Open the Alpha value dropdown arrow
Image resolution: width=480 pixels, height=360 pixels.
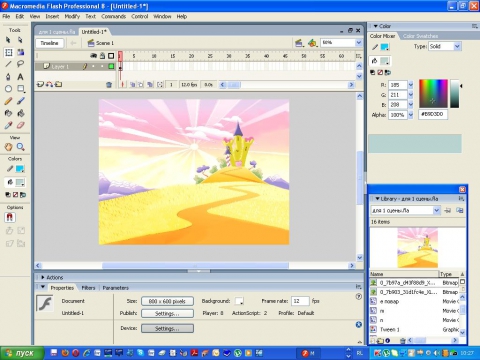411,115
